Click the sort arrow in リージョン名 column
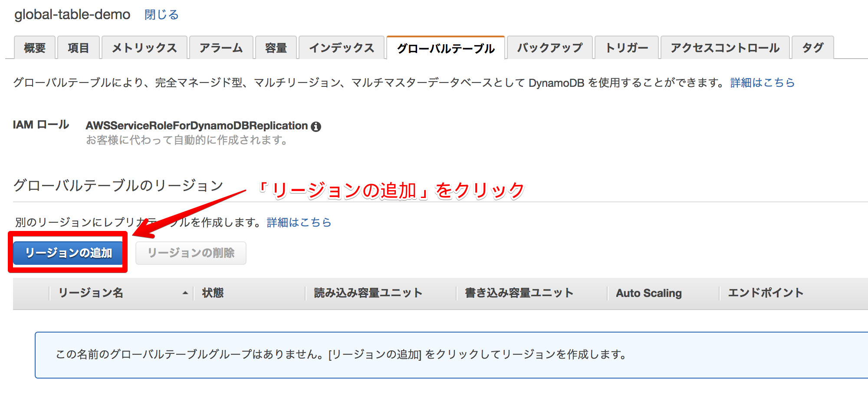 click(x=185, y=293)
